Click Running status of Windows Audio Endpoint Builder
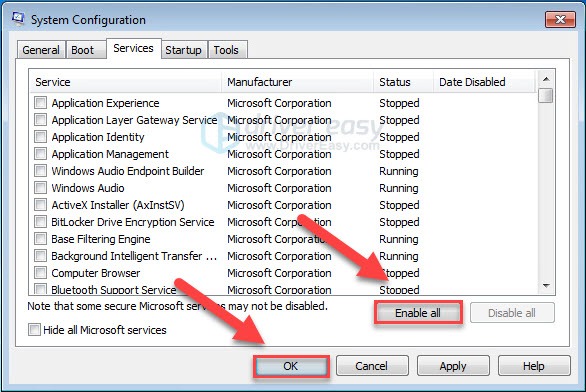The height and width of the screenshot is (392, 586). click(x=399, y=171)
